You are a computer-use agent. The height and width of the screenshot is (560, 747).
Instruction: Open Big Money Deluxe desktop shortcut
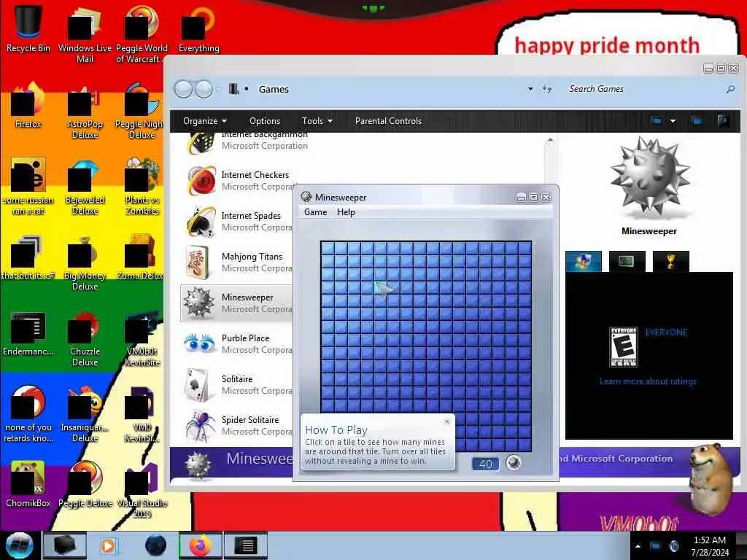click(85, 262)
